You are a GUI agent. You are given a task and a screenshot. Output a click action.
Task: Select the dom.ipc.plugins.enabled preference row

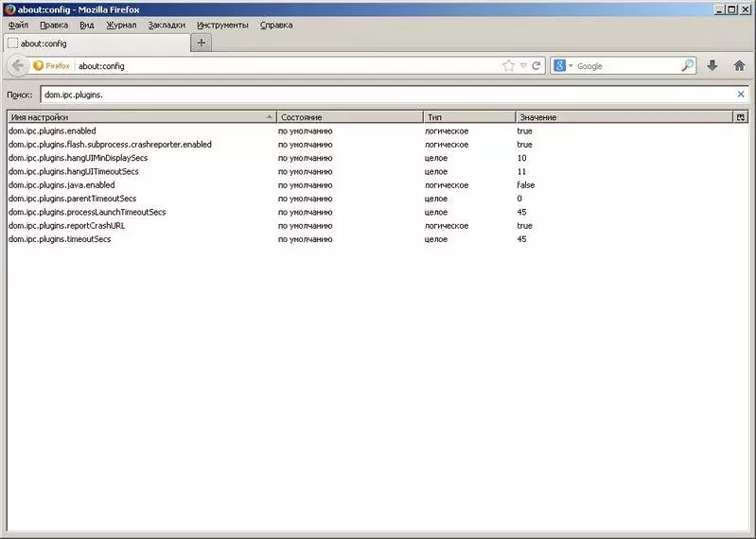[378, 131]
